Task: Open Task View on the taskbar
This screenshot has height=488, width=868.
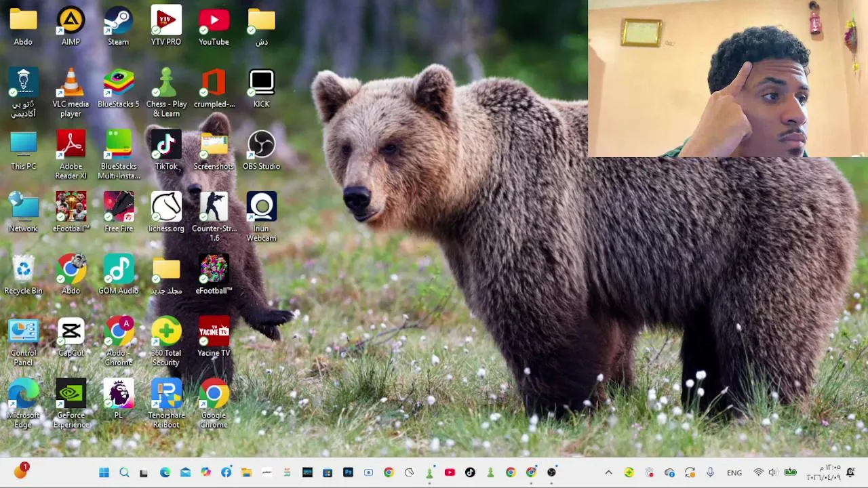Action: [144, 472]
